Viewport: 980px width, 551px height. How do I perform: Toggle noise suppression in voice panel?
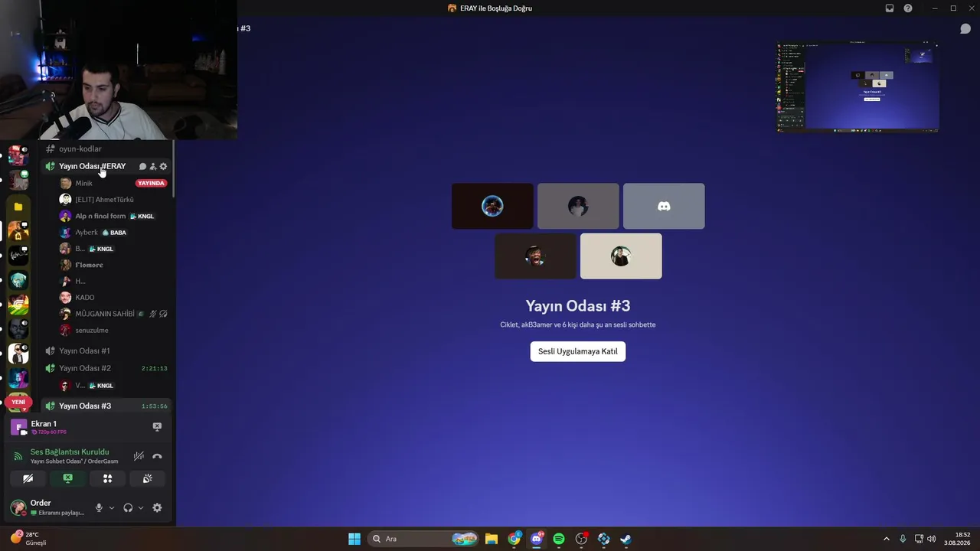139,456
